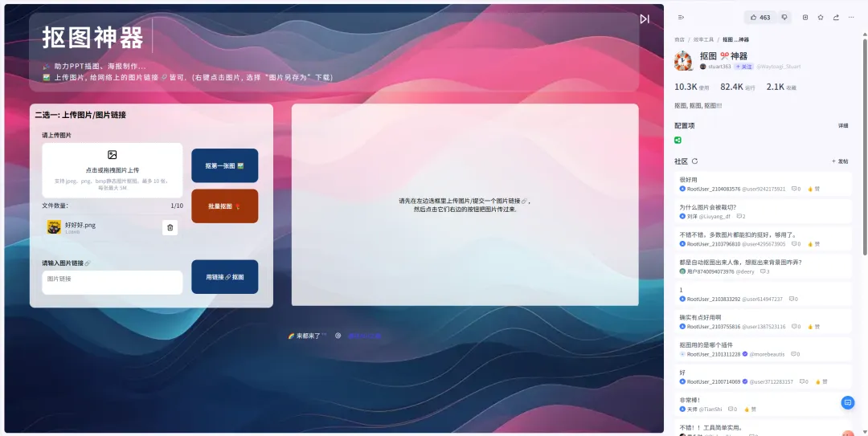Toggle the sidebar list icon at panel top-left
The image size is (868, 436).
coord(681,17)
